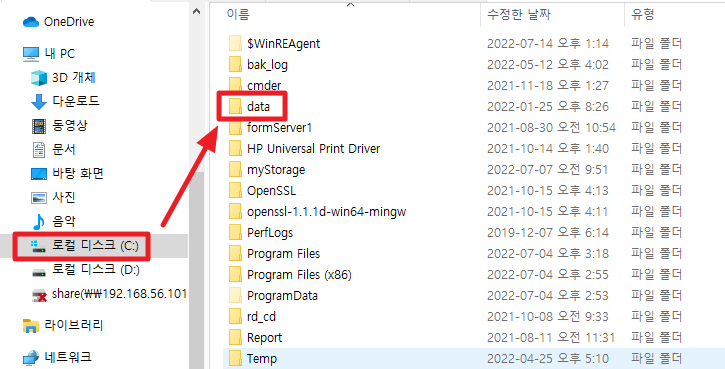Click the Report folder icon
This screenshot has height=369, width=725.
pyautogui.click(x=235, y=337)
